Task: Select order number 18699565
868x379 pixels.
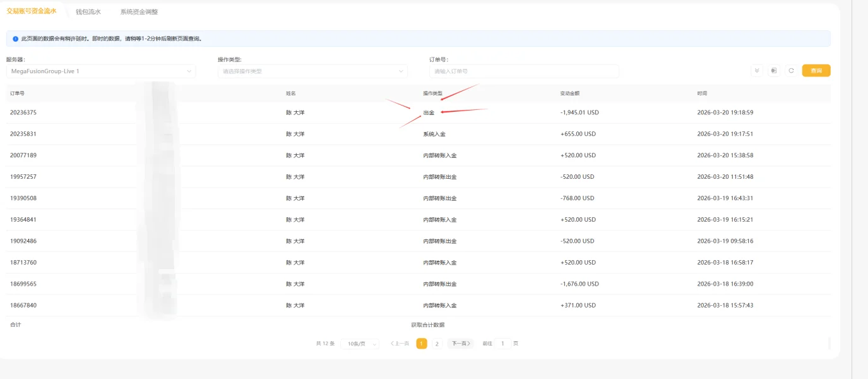Action: (23, 284)
